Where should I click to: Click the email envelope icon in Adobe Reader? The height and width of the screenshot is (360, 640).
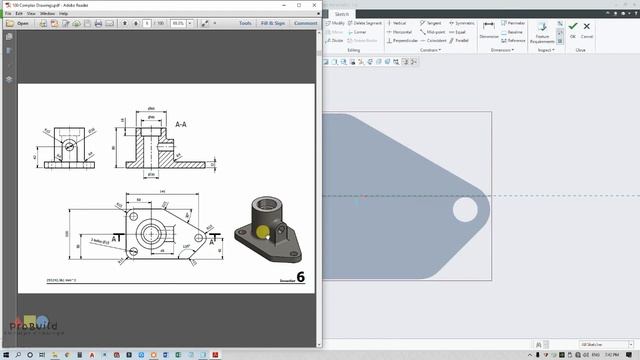(109, 24)
